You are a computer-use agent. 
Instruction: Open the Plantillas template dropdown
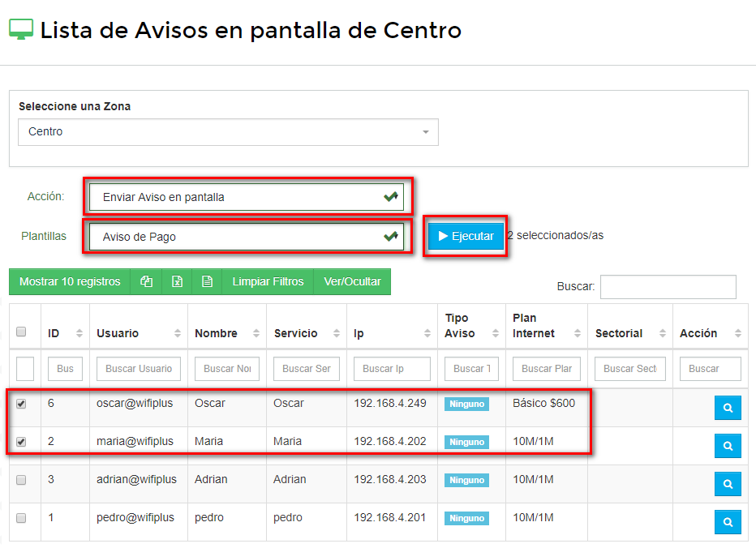pos(247,237)
